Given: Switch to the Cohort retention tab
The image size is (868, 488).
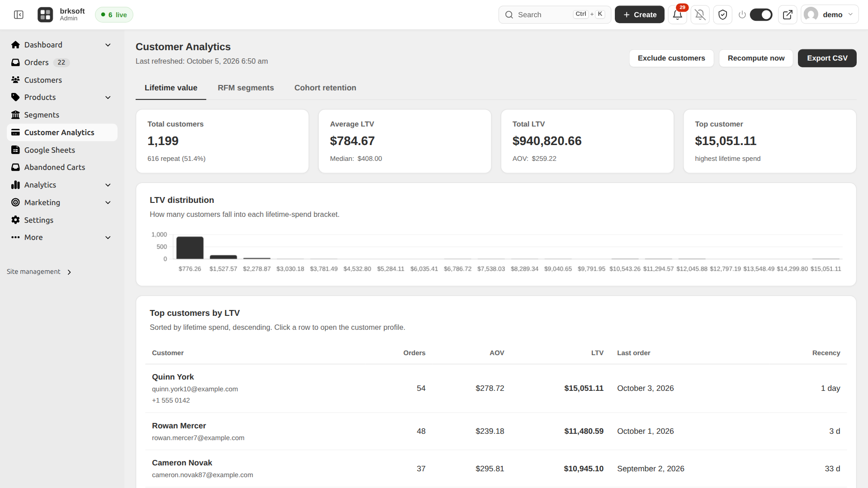Looking at the screenshot, I should point(325,88).
